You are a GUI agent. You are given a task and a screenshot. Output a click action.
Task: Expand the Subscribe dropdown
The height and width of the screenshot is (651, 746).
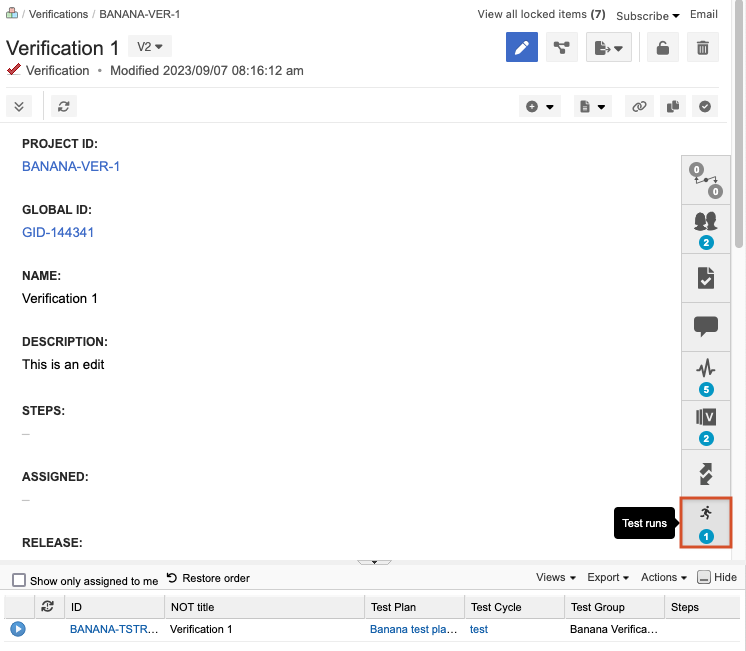pos(647,15)
